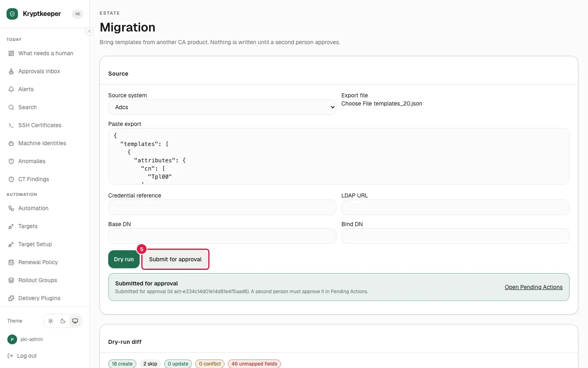Screen dimensions: 588x368
Task: Click the SSH Certificates terminal icon
Action: tap(11, 125)
